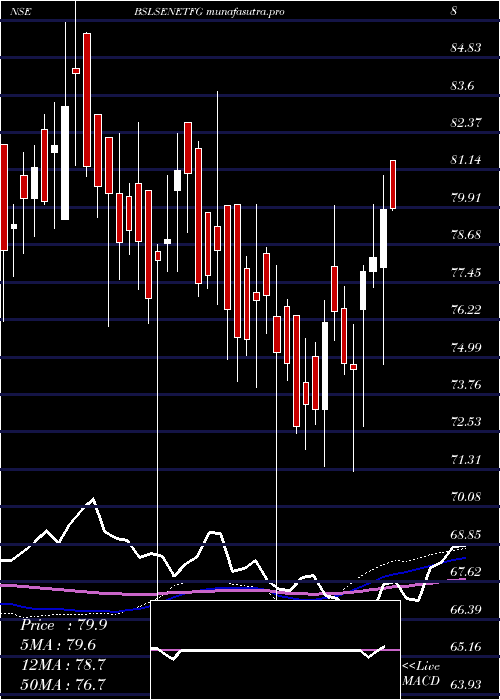Select the 74.99 price axis label
The height and width of the screenshot is (700, 500).
466,347
